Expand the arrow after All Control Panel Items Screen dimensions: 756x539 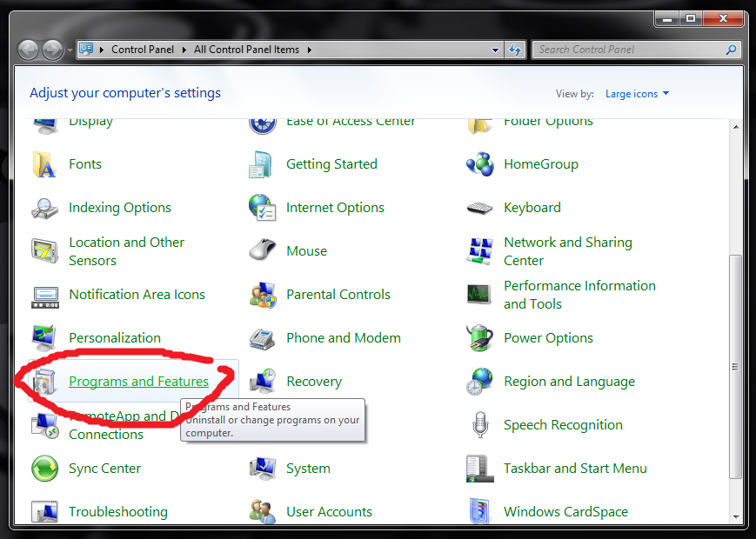pyautogui.click(x=309, y=50)
